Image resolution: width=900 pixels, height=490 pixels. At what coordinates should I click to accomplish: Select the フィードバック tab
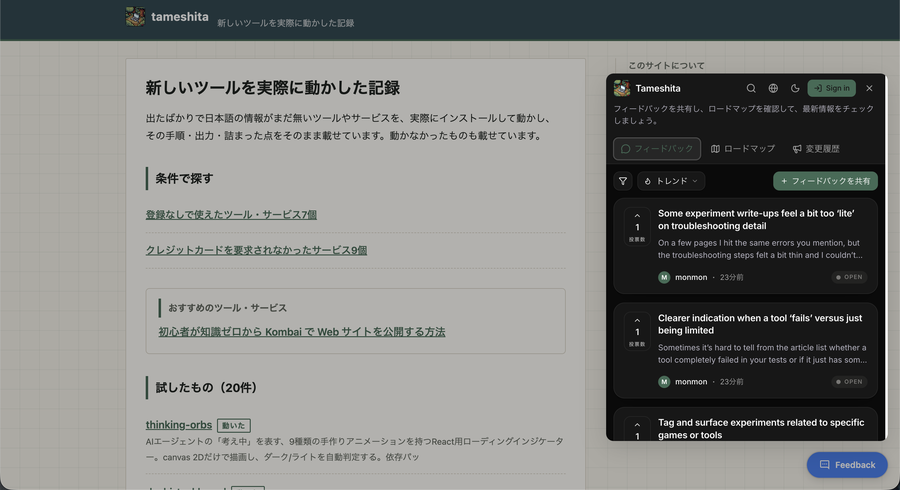(657, 149)
